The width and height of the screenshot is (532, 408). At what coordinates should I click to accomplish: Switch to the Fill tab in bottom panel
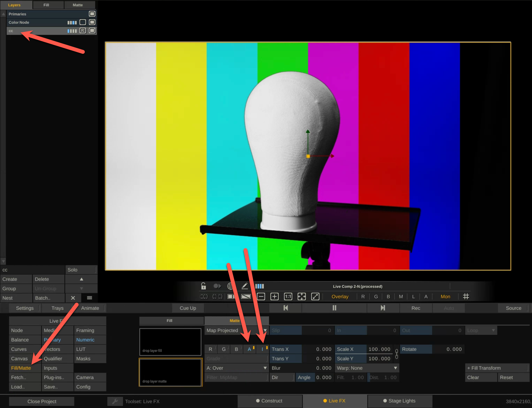point(169,321)
